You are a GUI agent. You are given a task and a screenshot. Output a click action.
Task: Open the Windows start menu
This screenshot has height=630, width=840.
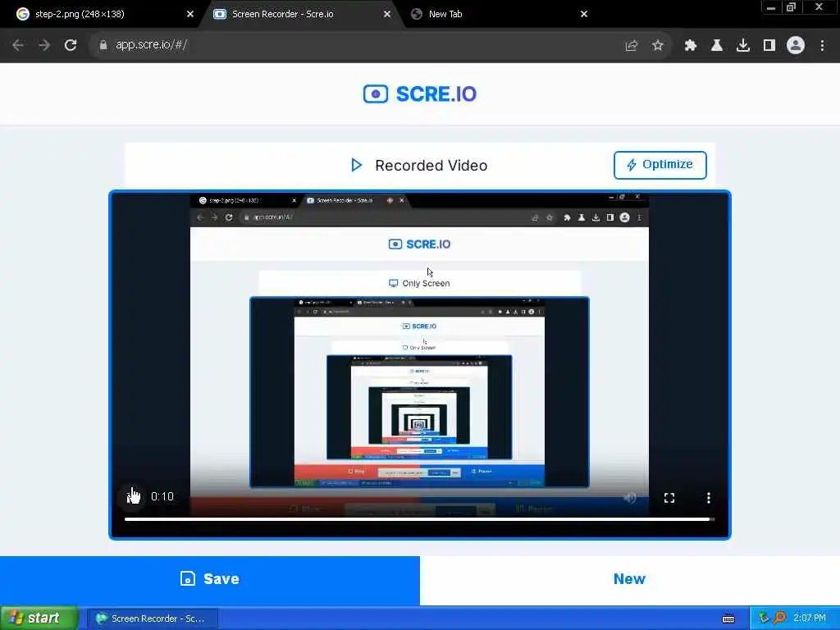39,619
